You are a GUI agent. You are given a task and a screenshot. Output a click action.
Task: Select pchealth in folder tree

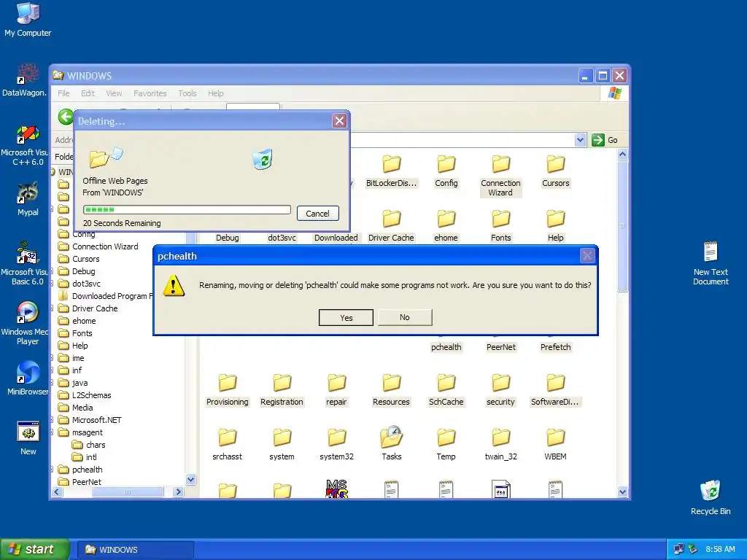pos(80,469)
